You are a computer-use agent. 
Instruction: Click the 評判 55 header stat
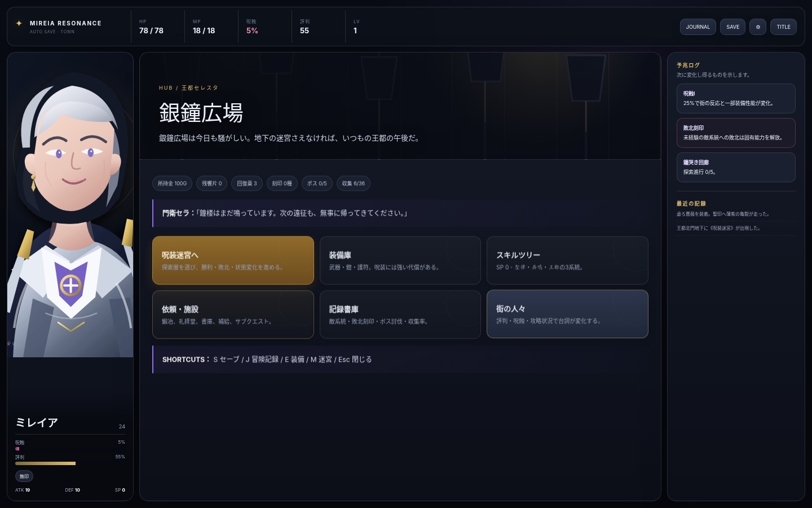pyautogui.click(x=304, y=27)
